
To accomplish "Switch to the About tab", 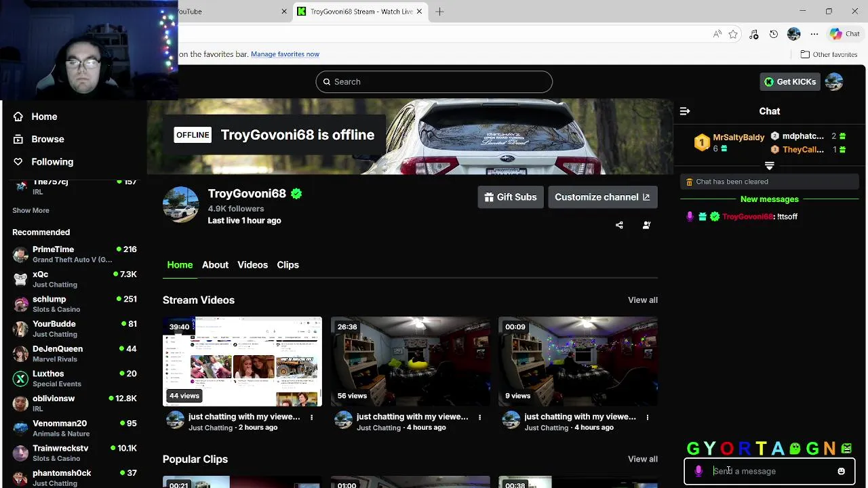I will point(215,265).
